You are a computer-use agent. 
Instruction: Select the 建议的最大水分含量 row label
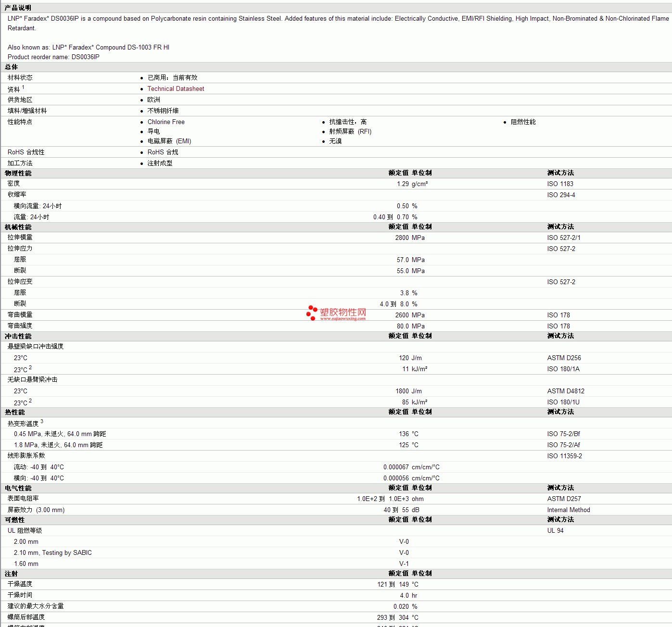(x=36, y=606)
